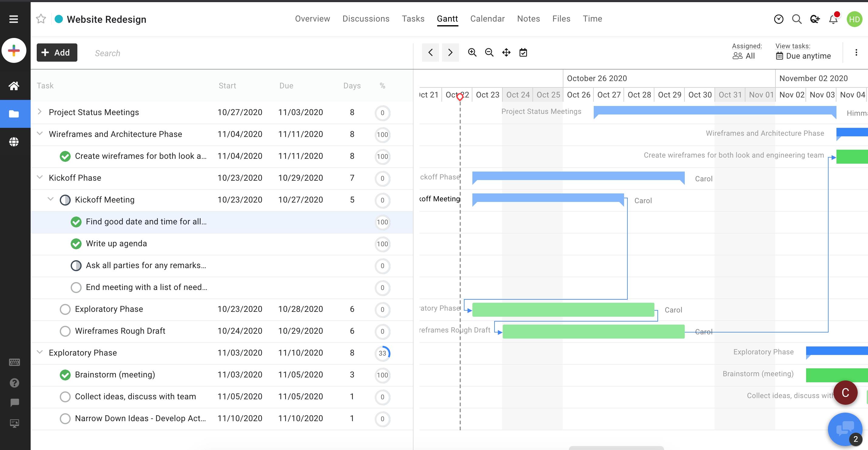Expand the Project Status Meetings group
This screenshot has width=868, height=450.
(x=40, y=112)
